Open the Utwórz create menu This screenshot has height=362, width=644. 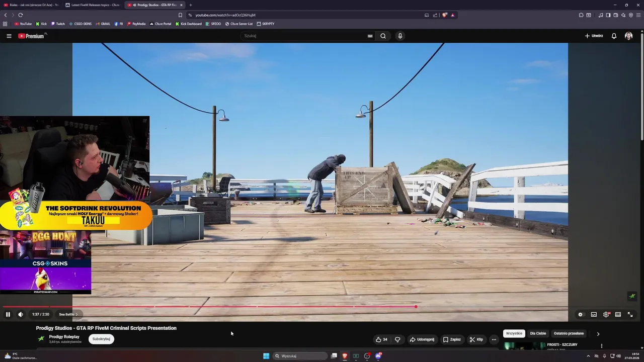point(594,36)
